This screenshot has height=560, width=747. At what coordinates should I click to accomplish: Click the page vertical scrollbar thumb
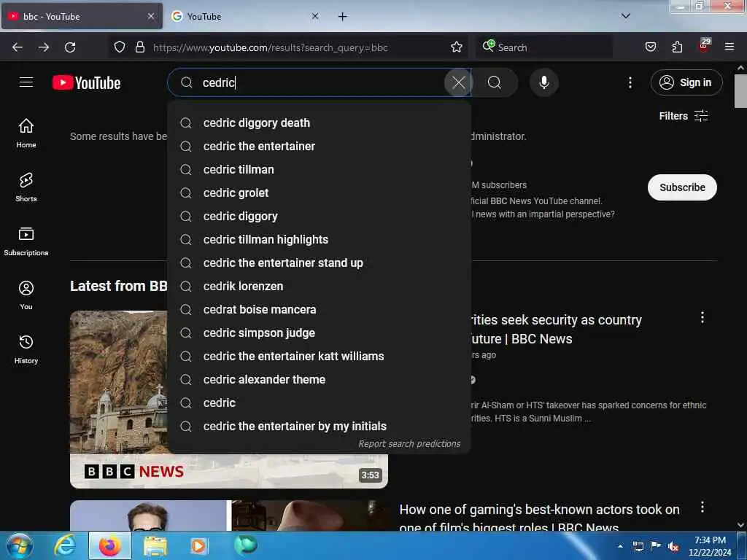[x=740, y=91]
